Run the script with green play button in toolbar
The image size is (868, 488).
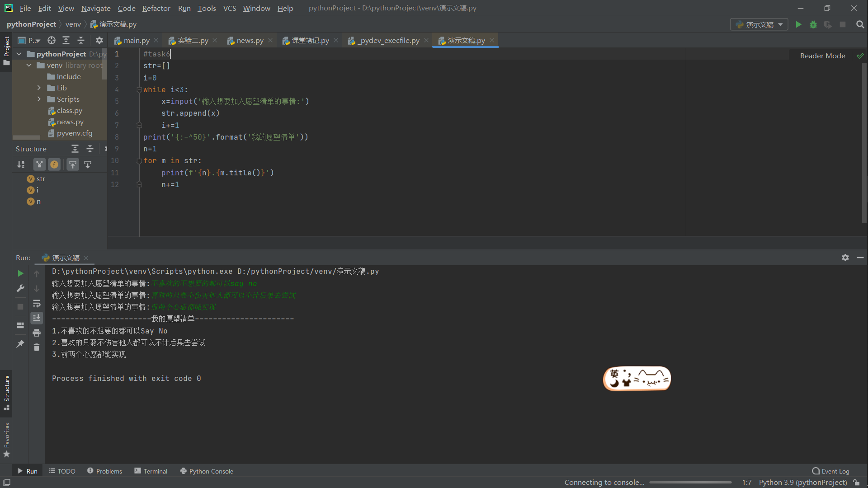798,24
